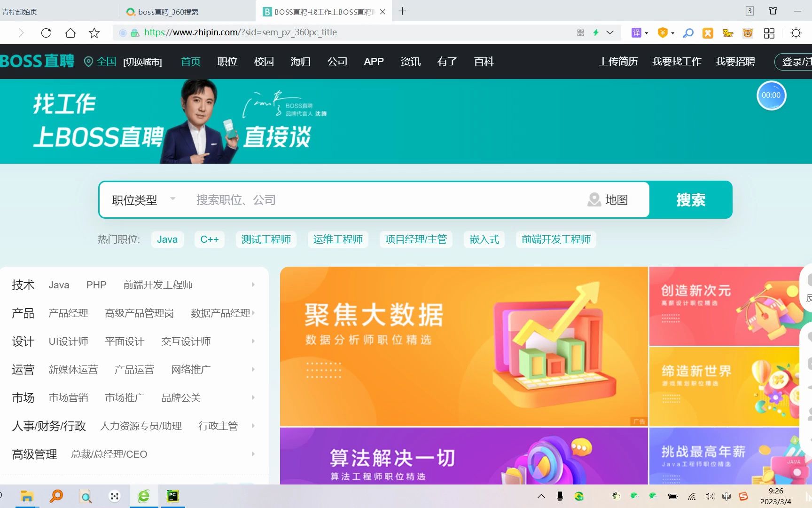Click the forward navigation arrow

[21, 33]
